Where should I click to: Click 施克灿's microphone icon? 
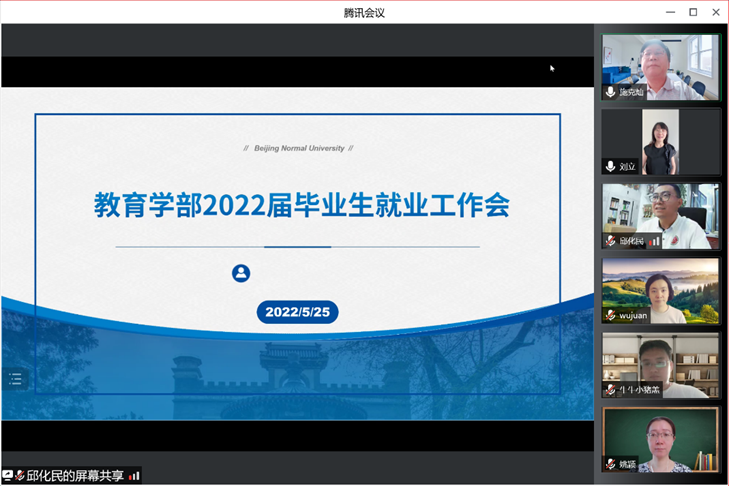(610, 92)
